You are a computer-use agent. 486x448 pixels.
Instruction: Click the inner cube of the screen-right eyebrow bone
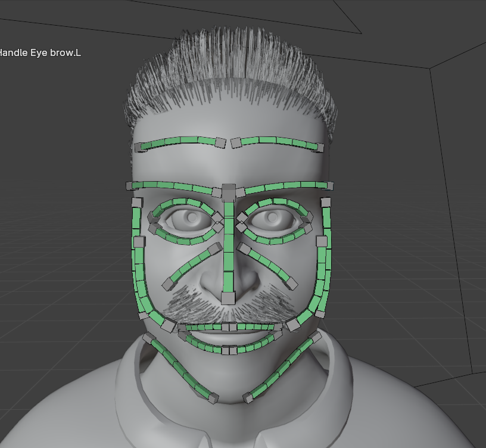[236, 143]
